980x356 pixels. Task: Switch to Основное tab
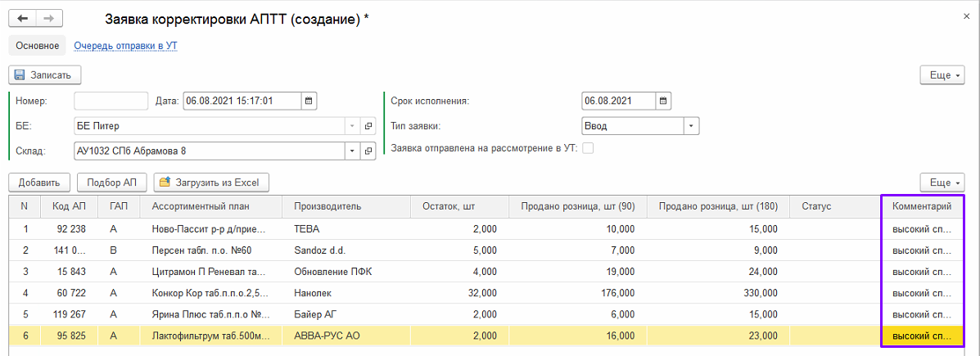point(37,46)
